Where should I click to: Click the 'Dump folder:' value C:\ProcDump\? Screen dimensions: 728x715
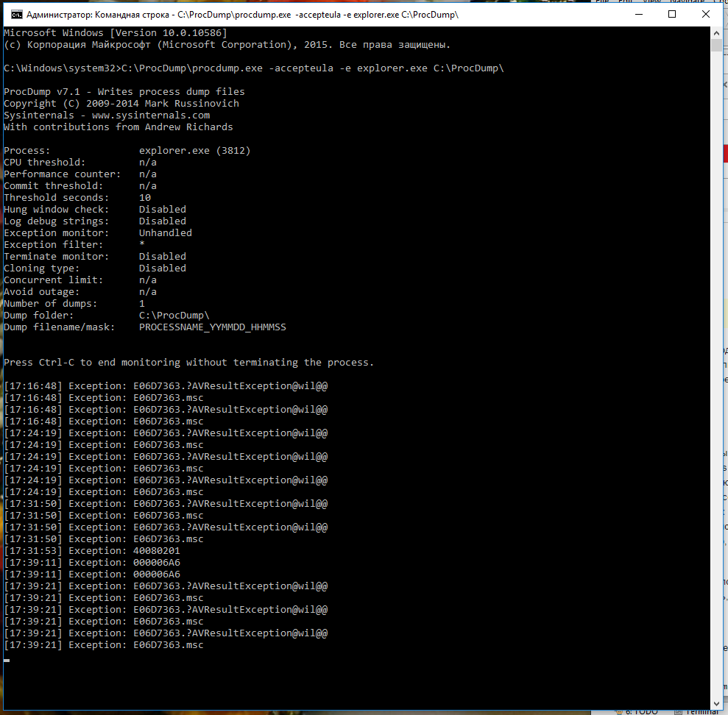coord(174,316)
